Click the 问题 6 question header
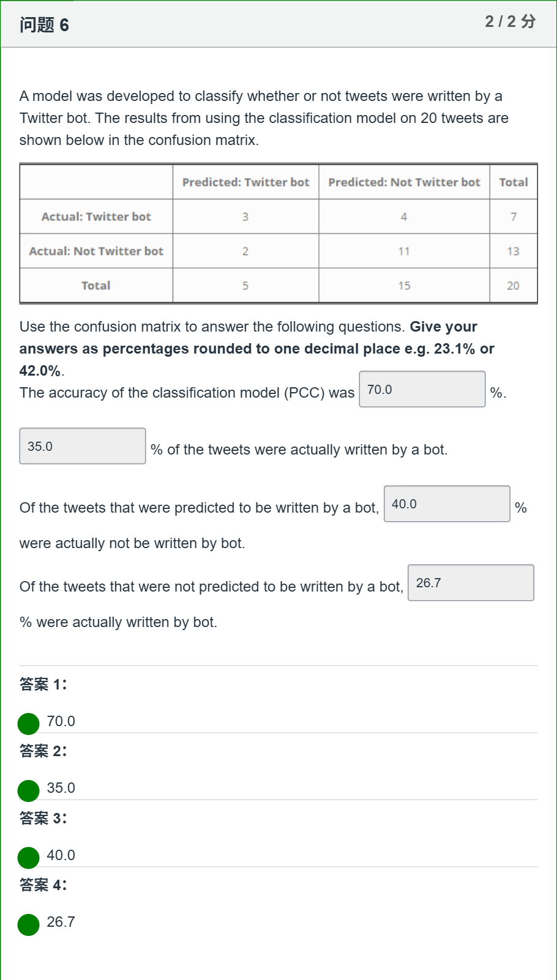The width and height of the screenshot is (557, 980). pyautogui.click(x=44, y=25)
